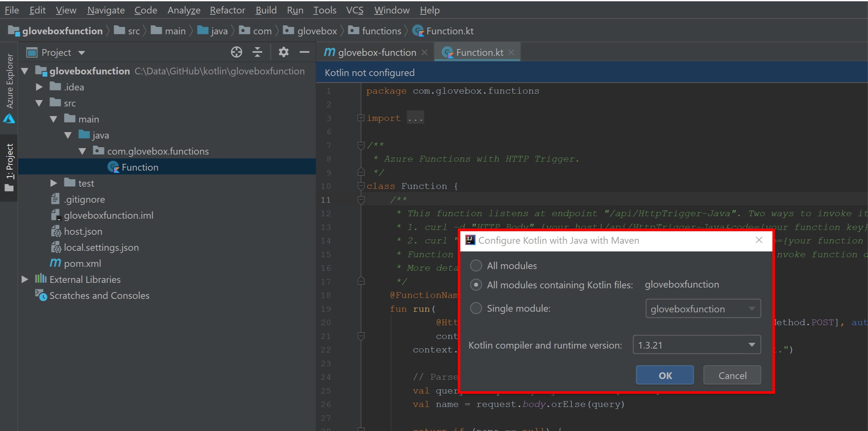This screenshot has height=431, width=868.
Task: Open pom.xml Maven file in tree
Action: (82, 264)
